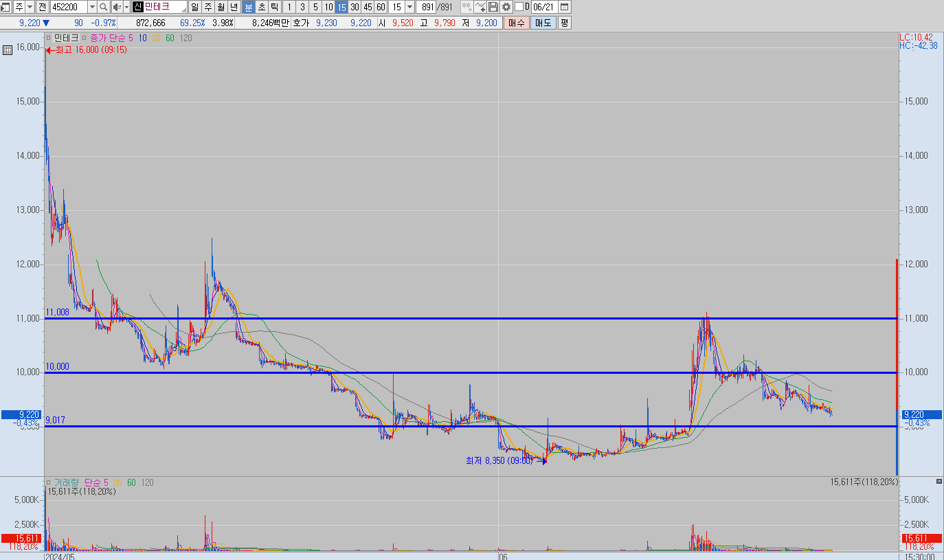Click the 9,017 horizontal line label
Image resolution: width=944 pixels, height=560 pixels.
click(x=56, y=420)
